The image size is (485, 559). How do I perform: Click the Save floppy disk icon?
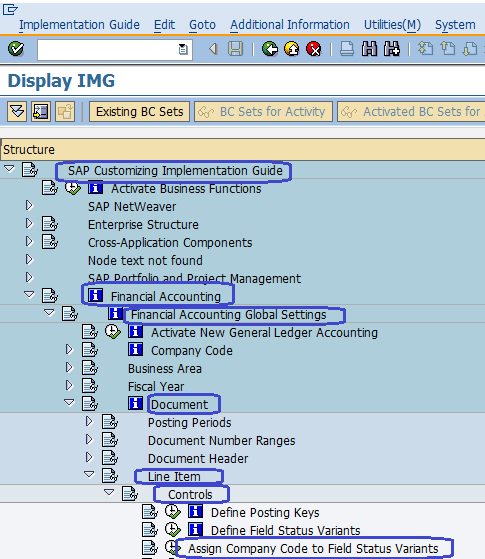tap(235, 49)
